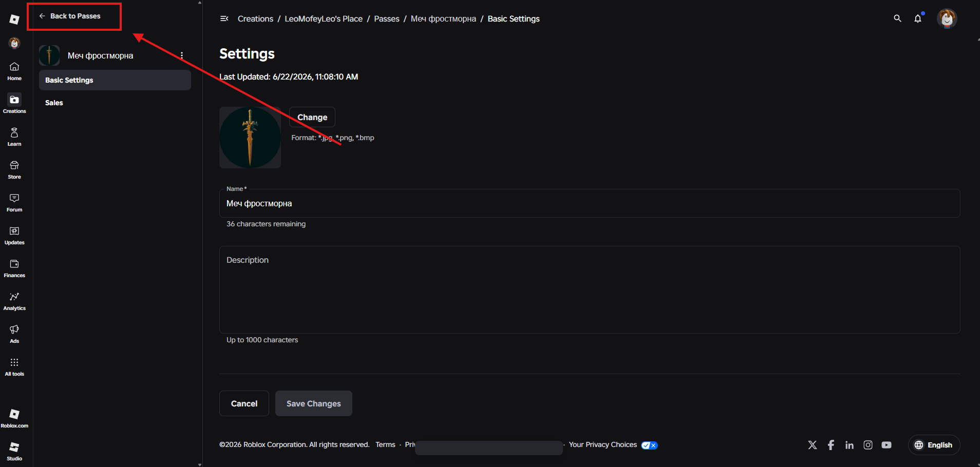Select the Basic Settings tab
Screen dimensions: 980x467
115,80
